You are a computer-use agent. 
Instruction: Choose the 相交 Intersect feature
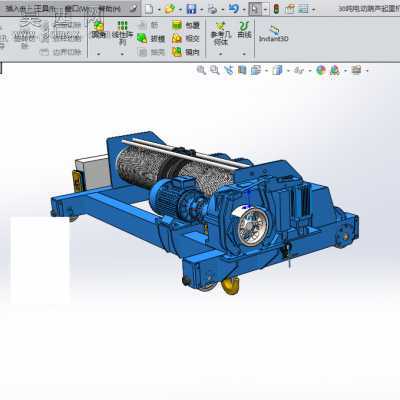tap(186, 39)
